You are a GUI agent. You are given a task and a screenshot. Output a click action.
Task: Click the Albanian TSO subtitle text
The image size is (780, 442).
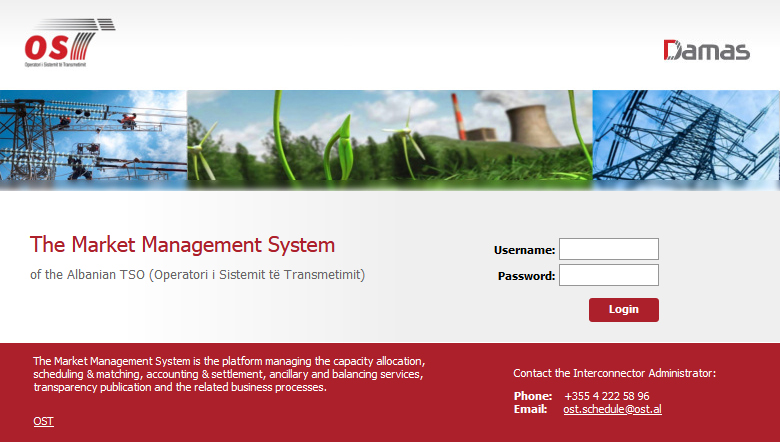point(197,274)
